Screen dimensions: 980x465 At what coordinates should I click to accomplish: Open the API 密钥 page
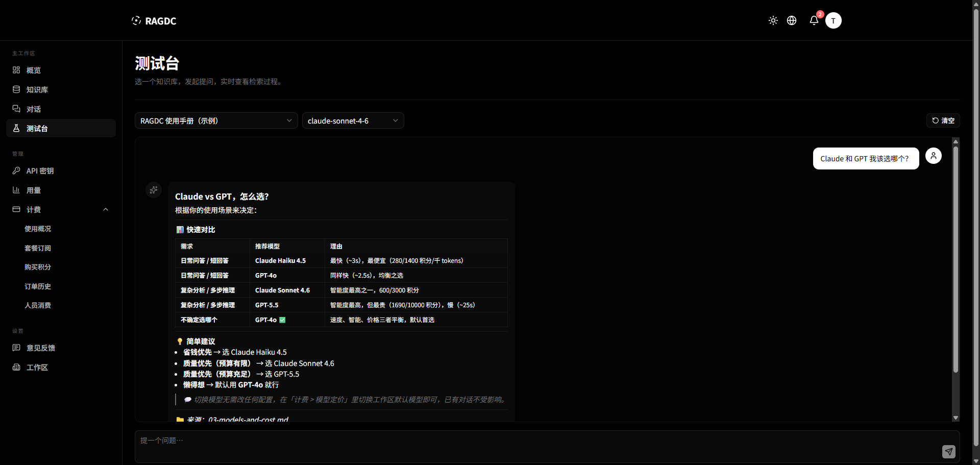(x=61, y=170)
